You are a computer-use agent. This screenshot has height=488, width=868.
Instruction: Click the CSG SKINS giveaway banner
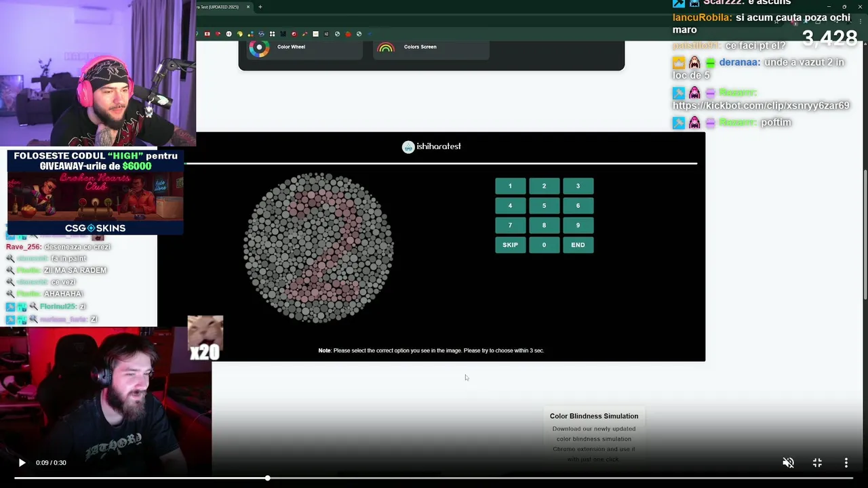click(x=95, y=192)
